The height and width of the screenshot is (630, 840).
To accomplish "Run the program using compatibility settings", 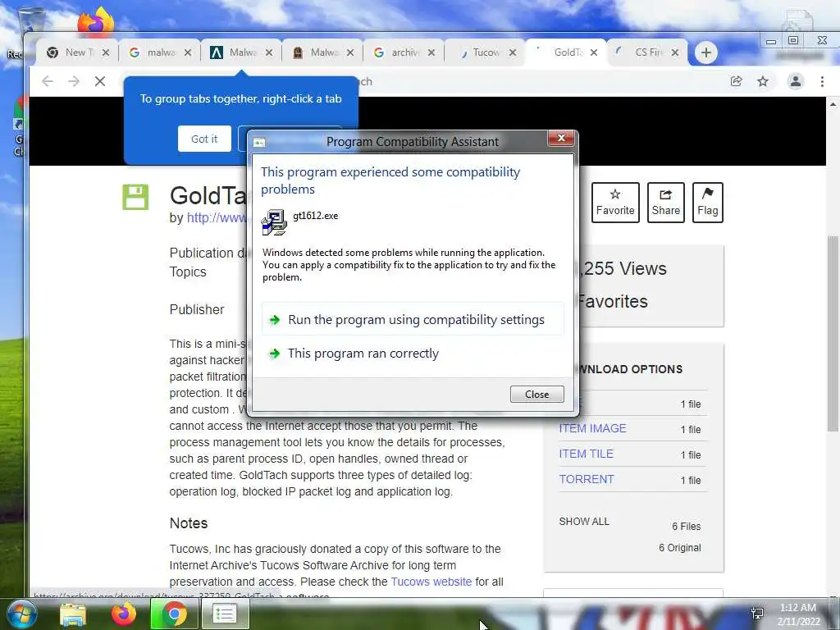I will [413, 320].
